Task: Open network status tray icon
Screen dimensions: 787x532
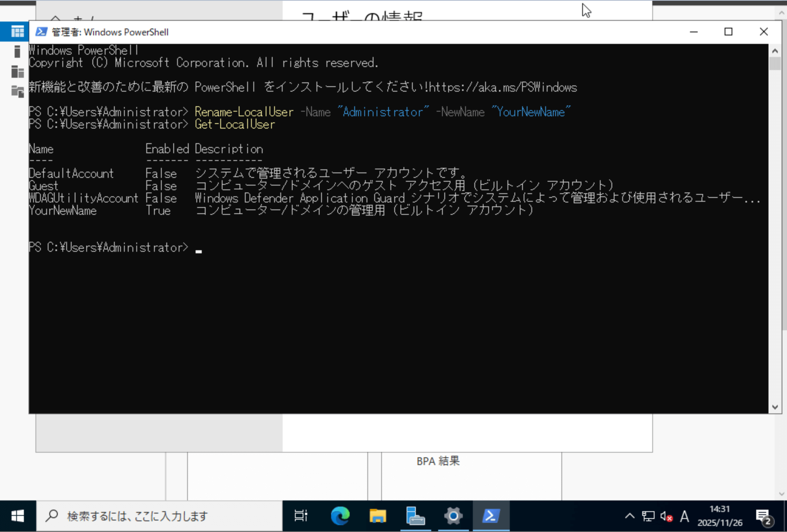Action: tap(648, 516)
